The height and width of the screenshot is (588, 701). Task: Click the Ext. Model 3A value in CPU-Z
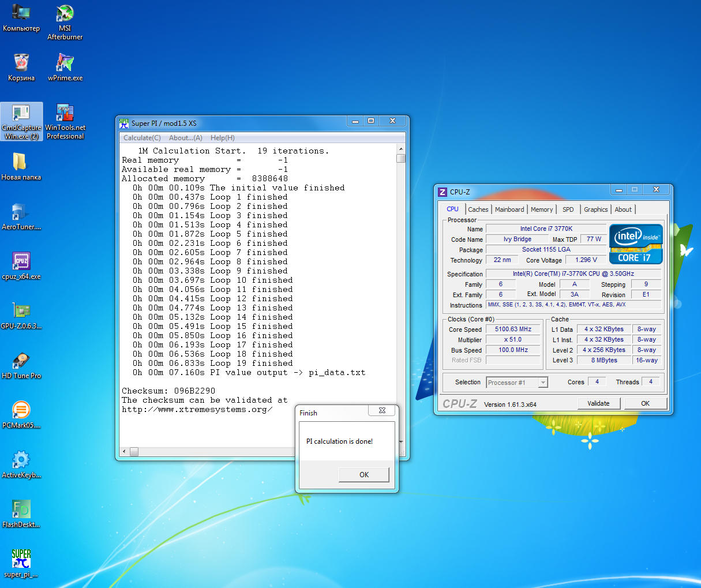(x=575, y=294)
